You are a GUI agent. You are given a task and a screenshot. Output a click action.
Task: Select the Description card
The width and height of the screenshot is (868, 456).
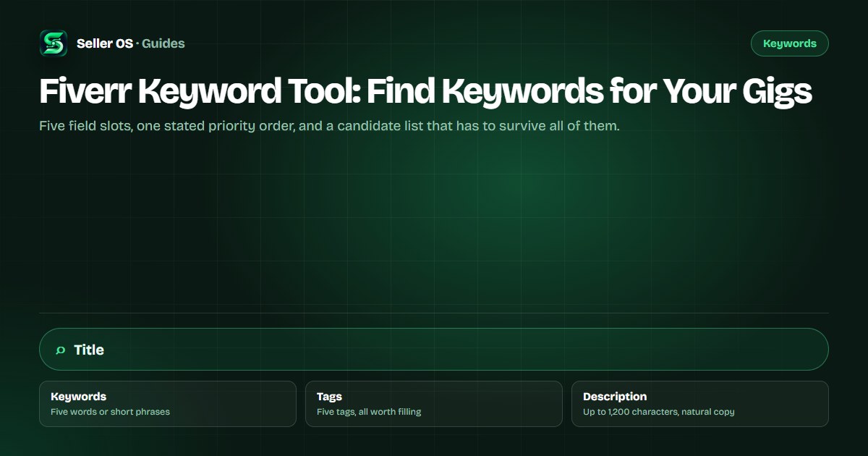point(700,404)
